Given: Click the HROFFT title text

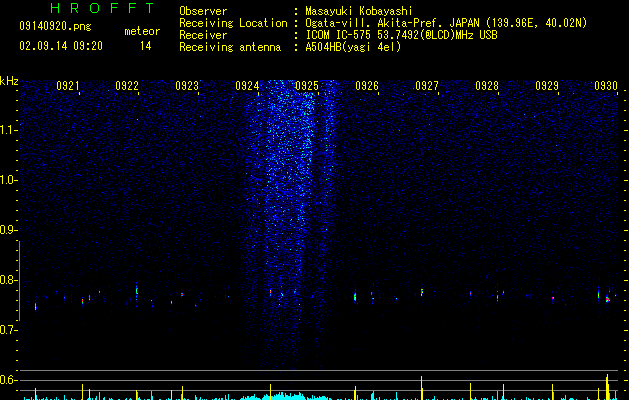Looking at the screenshot, I should (102, 8).
